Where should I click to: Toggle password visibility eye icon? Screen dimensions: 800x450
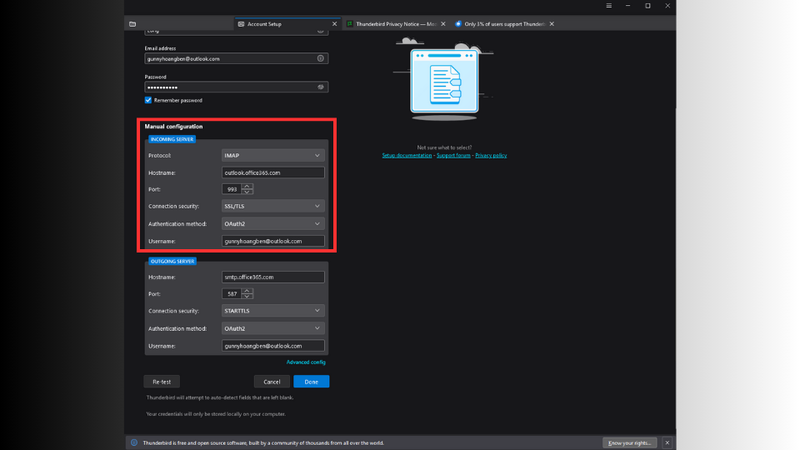(320, 87)
